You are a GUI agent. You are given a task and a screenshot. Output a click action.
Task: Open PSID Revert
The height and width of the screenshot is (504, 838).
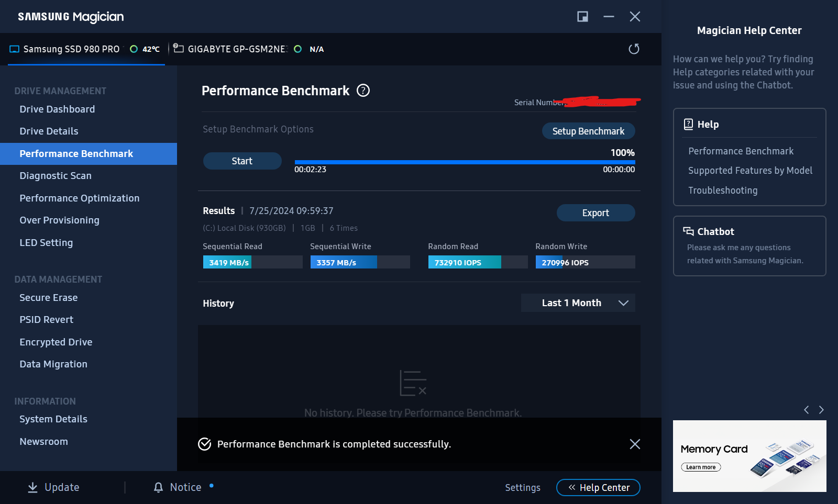(x=47, y=320)
